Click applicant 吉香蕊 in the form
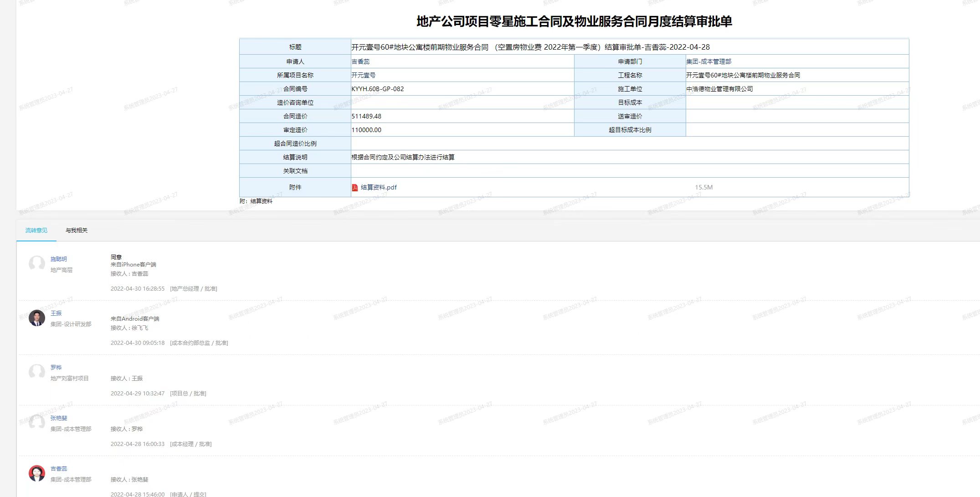Viewport: 980px width, 497px height. (360, 61)
